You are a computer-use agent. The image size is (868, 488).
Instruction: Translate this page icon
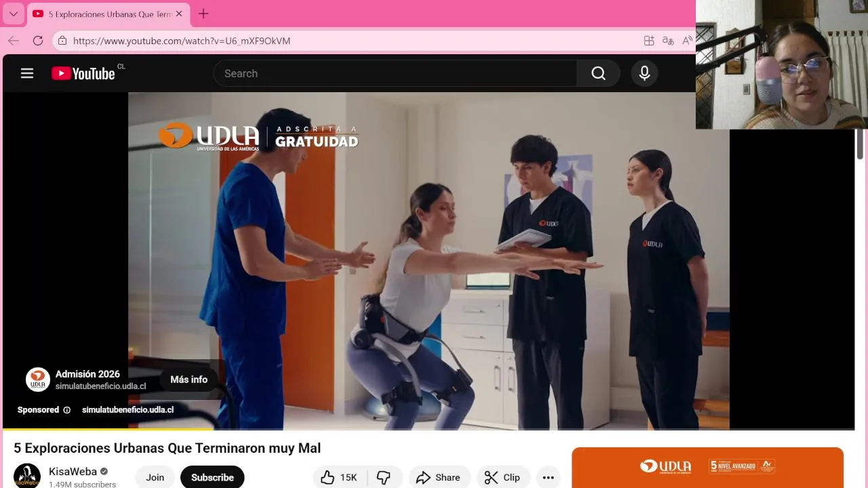pyautogui.click(x=668, y=41)
